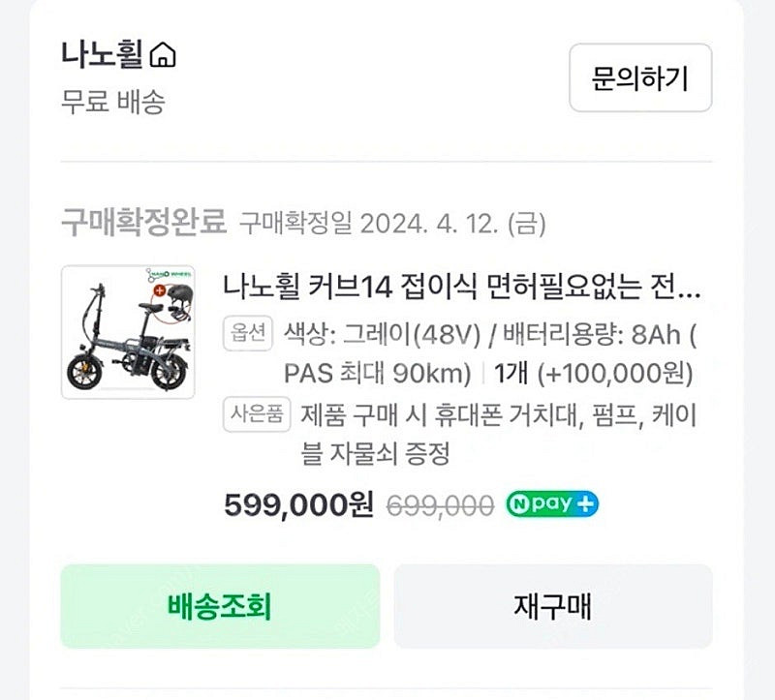The height and width of the screenshot is (700, 775).
Task: Open the electric bicycle product thumbnail
Action: coord(128,332)
